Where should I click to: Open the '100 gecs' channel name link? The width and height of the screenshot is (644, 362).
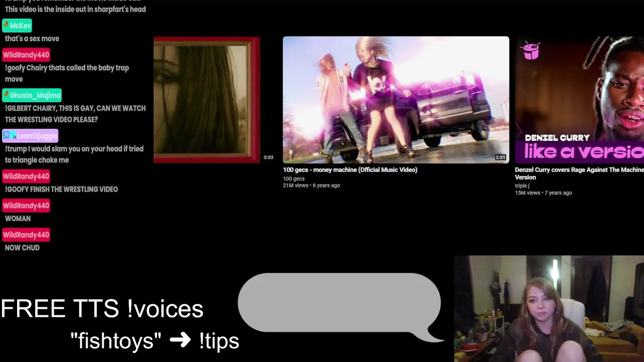coord(293,178)
